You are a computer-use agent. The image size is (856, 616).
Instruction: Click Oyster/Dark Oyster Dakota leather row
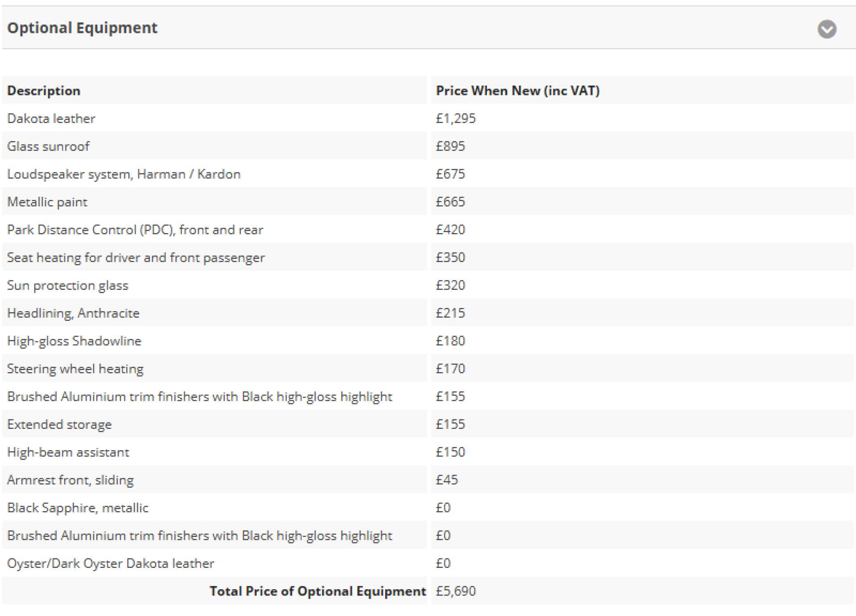click(428, 563)
